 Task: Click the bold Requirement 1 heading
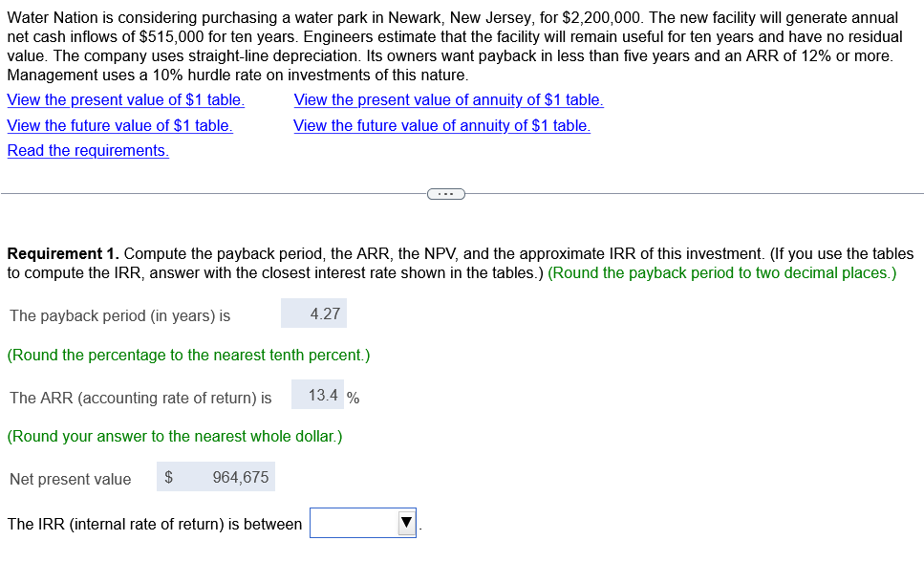63,254
